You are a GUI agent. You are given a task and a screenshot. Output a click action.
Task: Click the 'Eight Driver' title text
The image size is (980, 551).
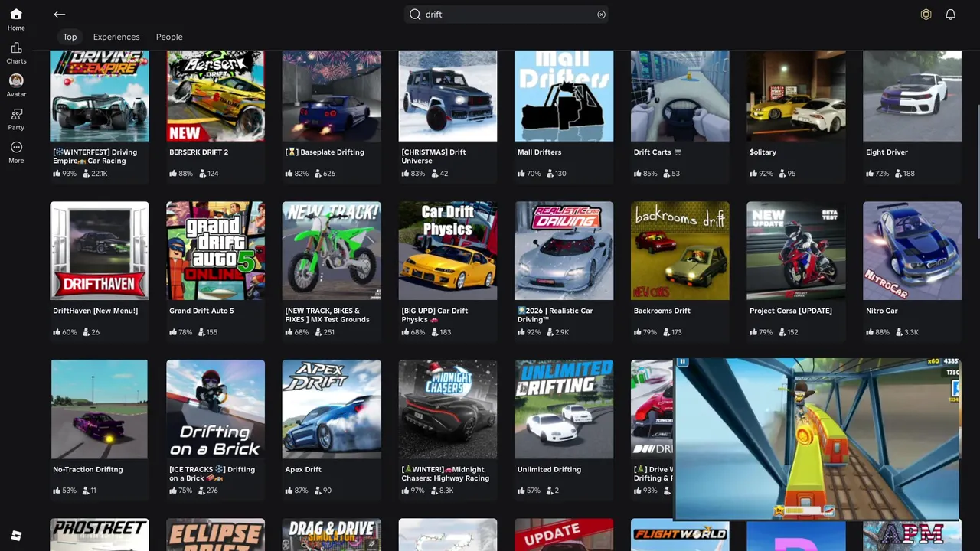[x=887, y=152]
